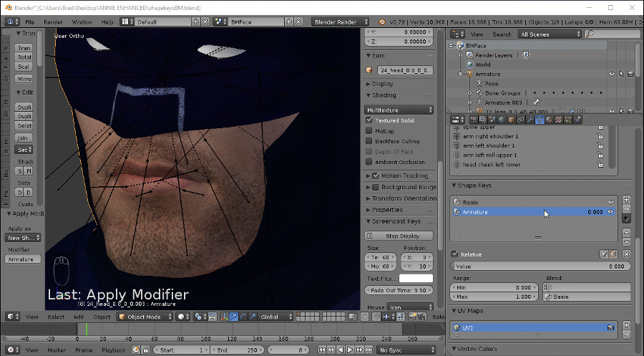Click the shape key Value slider
The height and width of the screenshot is (356, 644).
point(540,266)
